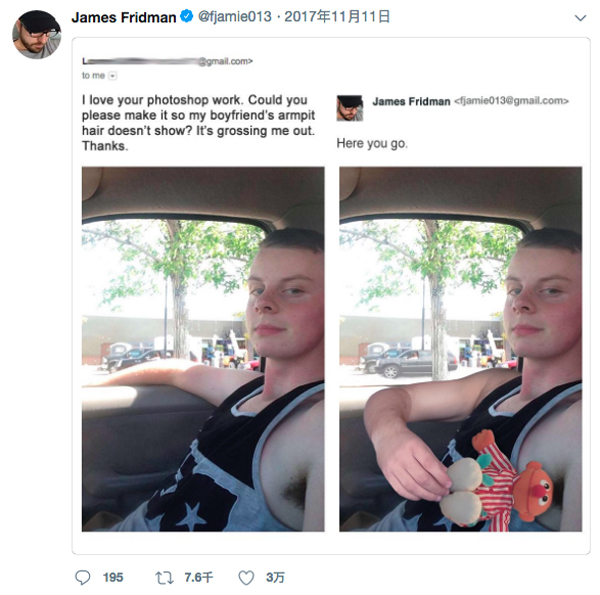Viewport: 600px width, 595px height.
Task: Click the @fjamie013 handle
Action: click(x=234, y=17)
